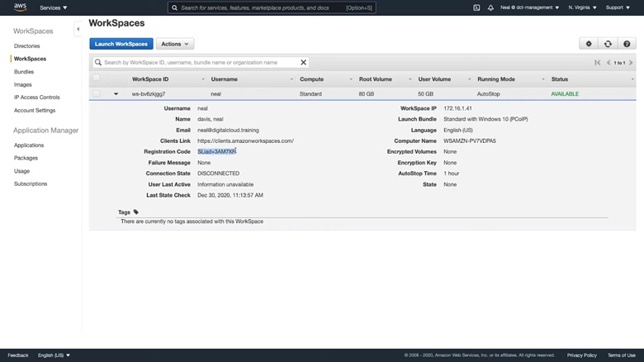
Task: Open the CloudShell icon in top bar
Action: tap(476, 7)
